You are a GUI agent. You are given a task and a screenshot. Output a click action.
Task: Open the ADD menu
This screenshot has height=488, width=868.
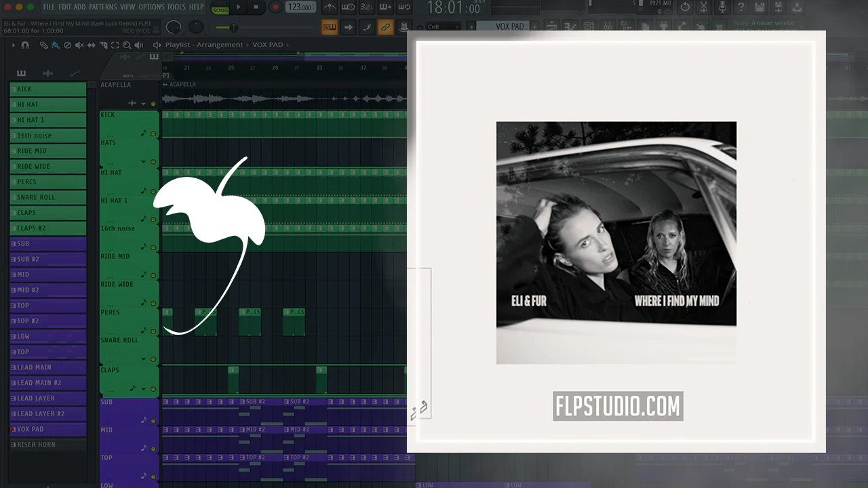(x=79, y=7)
